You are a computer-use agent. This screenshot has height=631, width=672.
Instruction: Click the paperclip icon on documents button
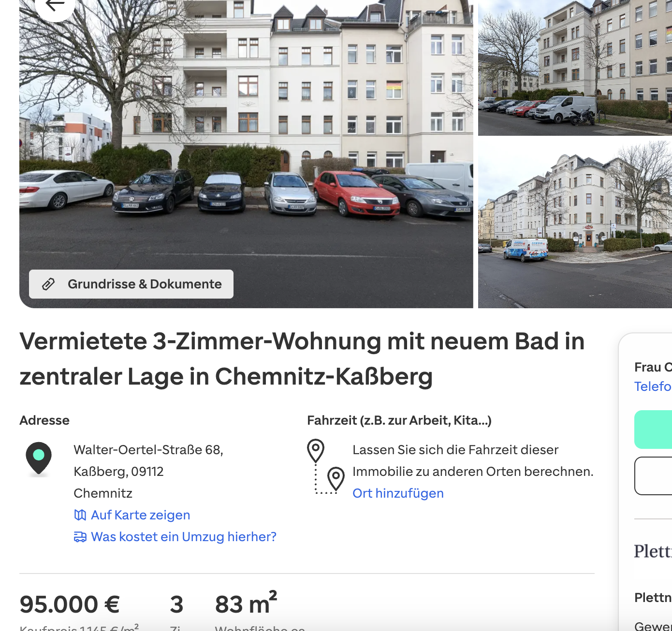click(48, 284)
